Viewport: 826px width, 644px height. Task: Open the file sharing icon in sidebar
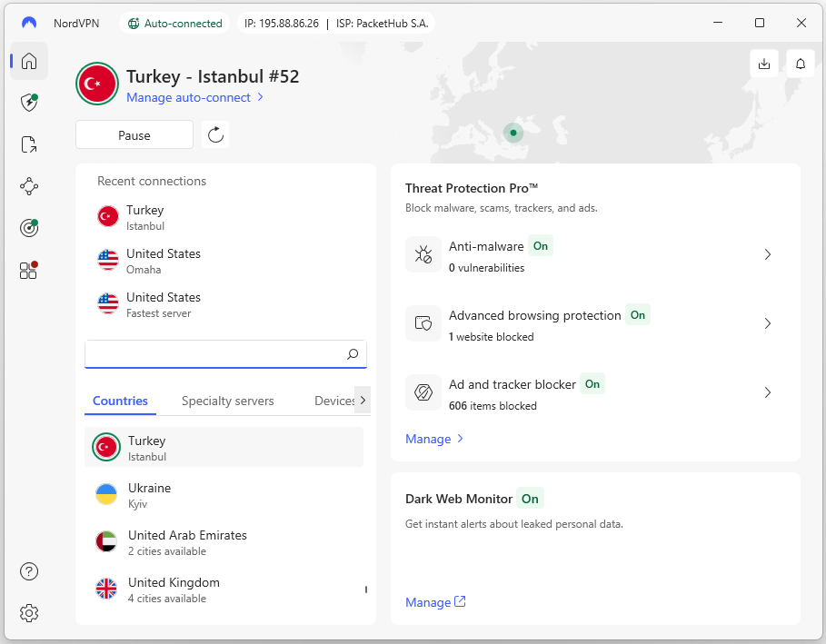point(29,144)
